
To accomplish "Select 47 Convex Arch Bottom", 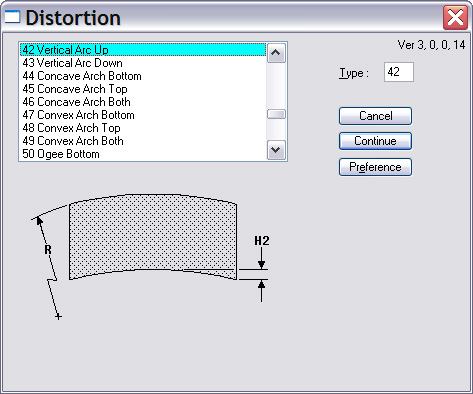I will [143, 115].
